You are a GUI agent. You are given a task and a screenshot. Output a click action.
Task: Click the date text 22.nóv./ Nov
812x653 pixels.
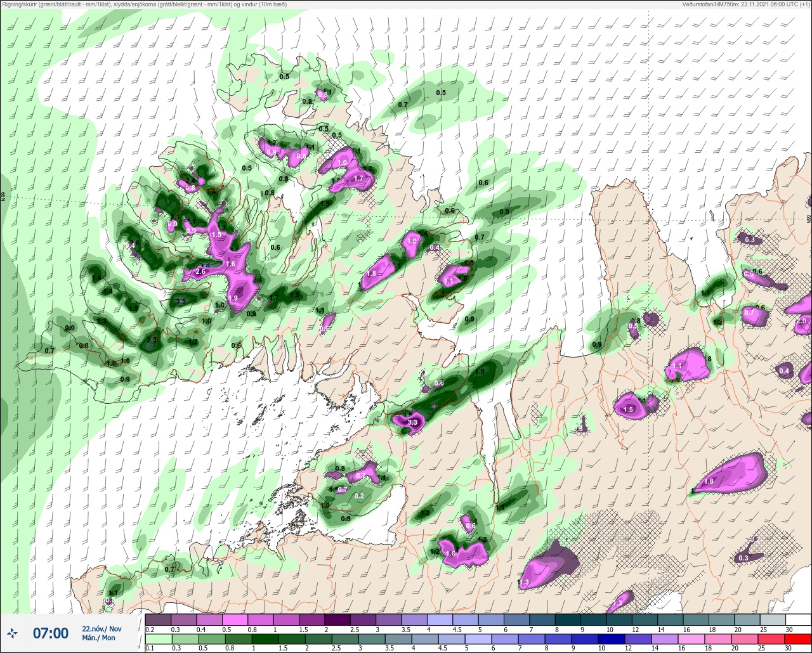click(x=101, y=629)
